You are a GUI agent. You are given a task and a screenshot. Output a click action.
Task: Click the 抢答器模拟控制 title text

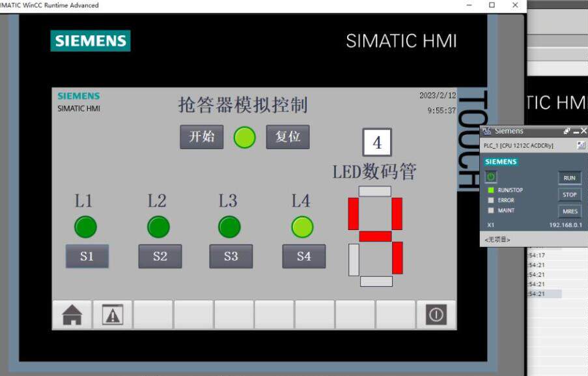click(243, 105)
